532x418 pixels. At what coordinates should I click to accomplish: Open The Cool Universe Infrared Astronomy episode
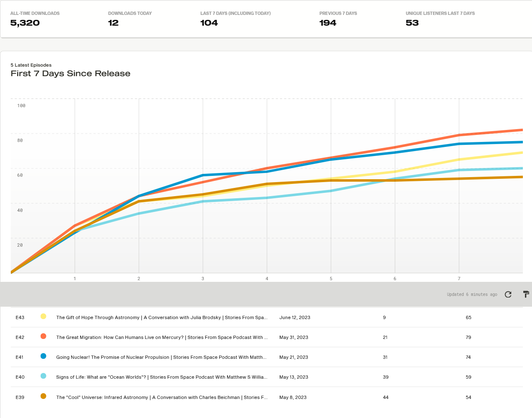(x=162, y=397)
